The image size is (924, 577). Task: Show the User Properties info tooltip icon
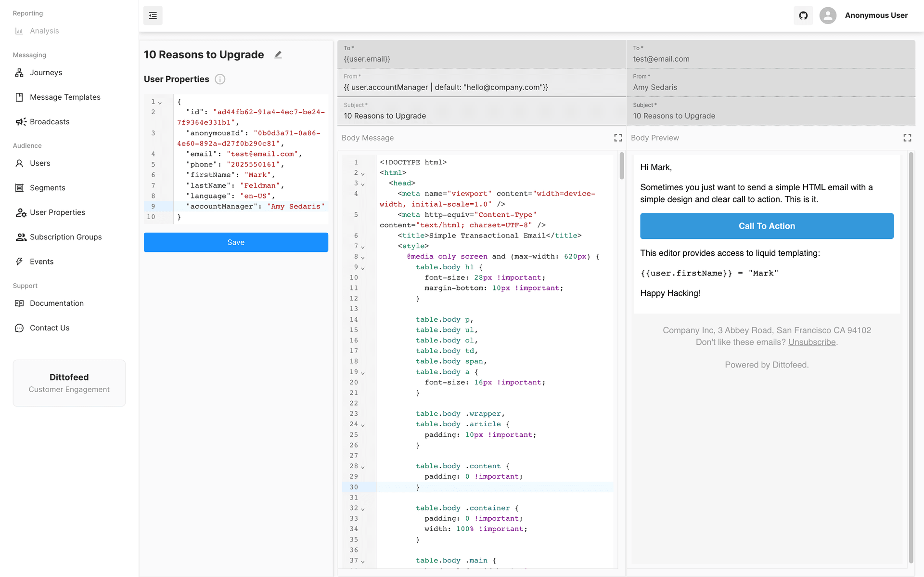point(220,79)
